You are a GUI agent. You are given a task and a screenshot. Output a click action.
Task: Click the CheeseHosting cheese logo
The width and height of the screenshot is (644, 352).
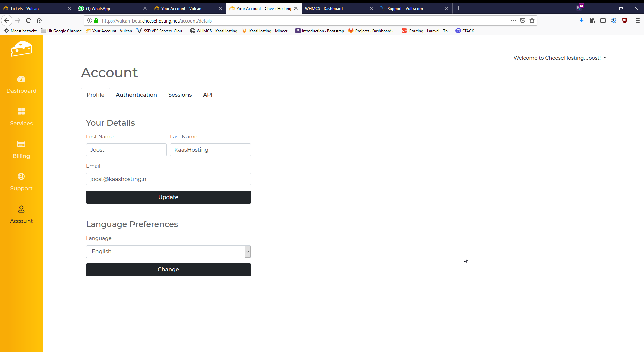(21, 49)
